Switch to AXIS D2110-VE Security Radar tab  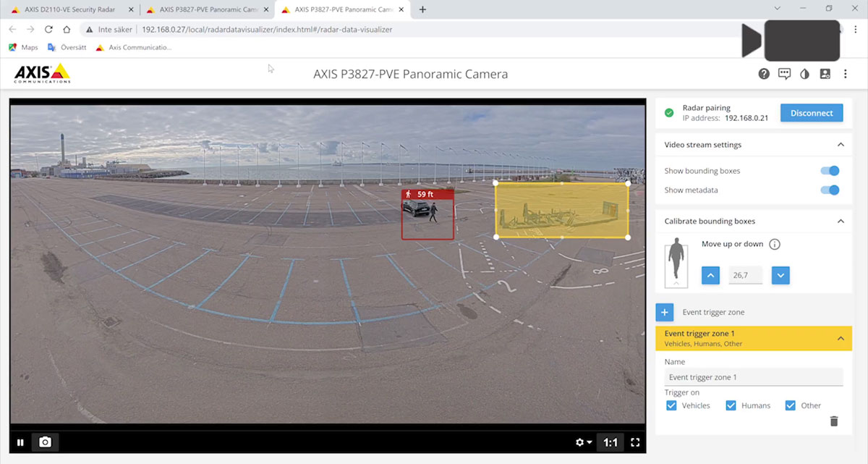click(69, 9)
